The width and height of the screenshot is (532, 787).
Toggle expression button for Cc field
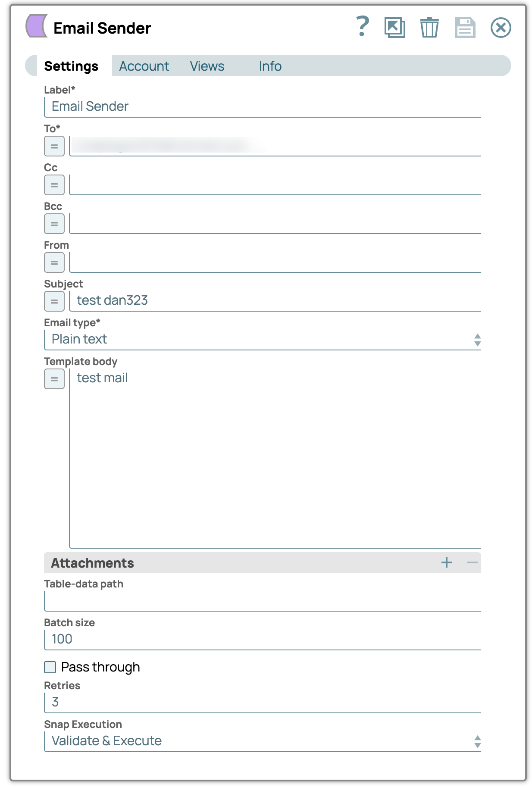(x=54, y=185)
